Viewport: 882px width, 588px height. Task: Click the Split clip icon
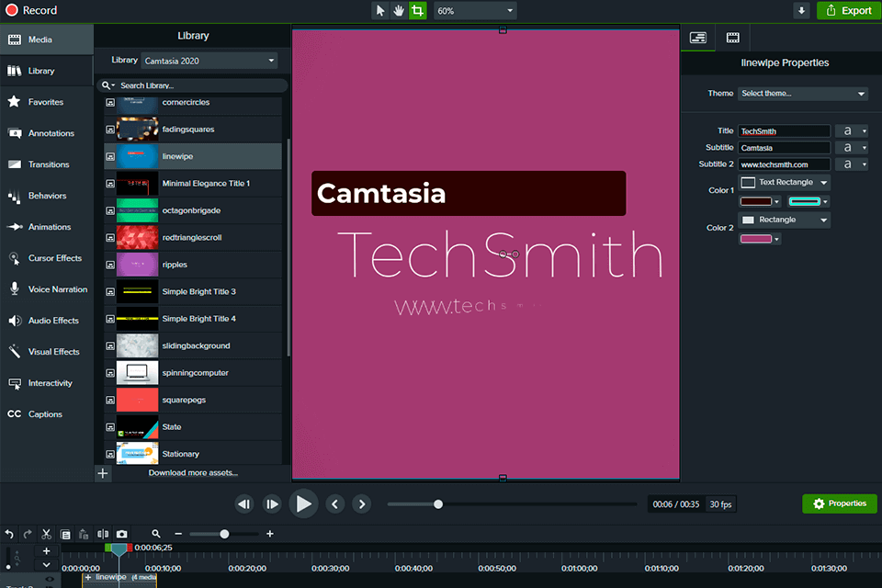coord(103,534)
